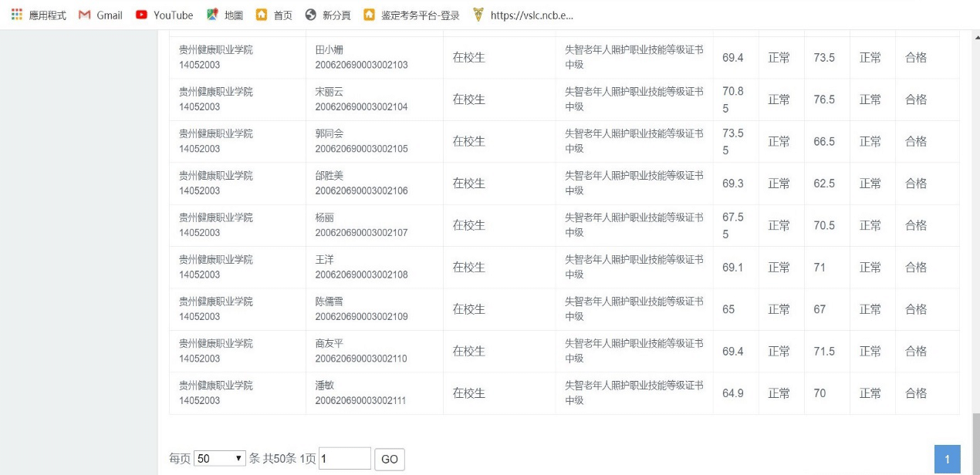Open the 新分頁 globe bookmark icon

point(311,15)
